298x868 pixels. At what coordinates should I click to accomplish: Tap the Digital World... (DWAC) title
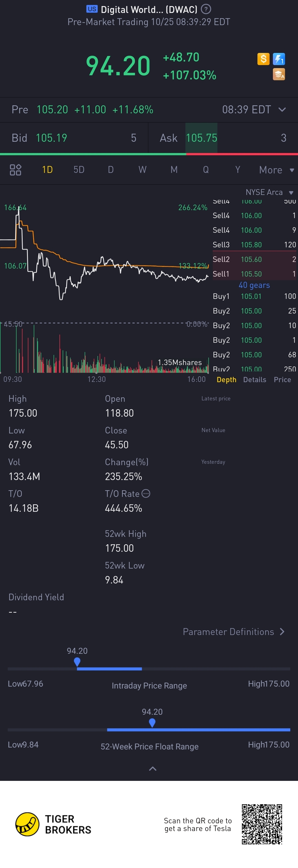point(149,9)
